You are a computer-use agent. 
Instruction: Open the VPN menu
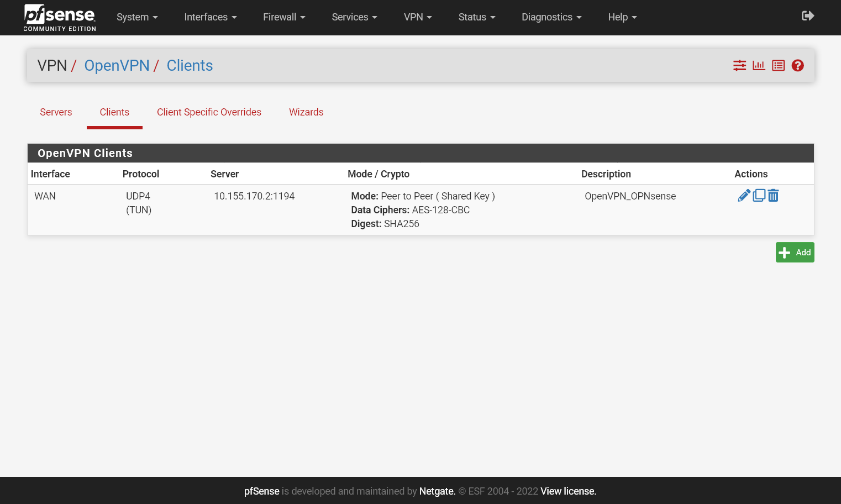(x=418, y=17)
